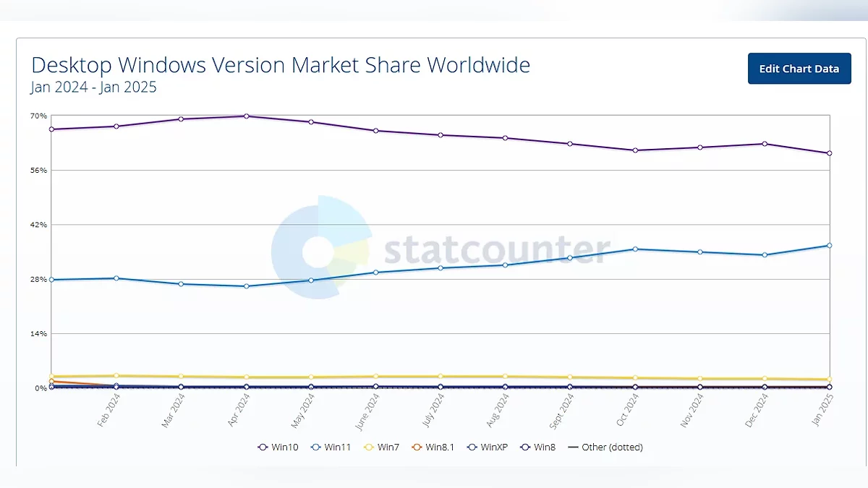Select Win11 data point for Oct 2024

(x=635, y=249)
